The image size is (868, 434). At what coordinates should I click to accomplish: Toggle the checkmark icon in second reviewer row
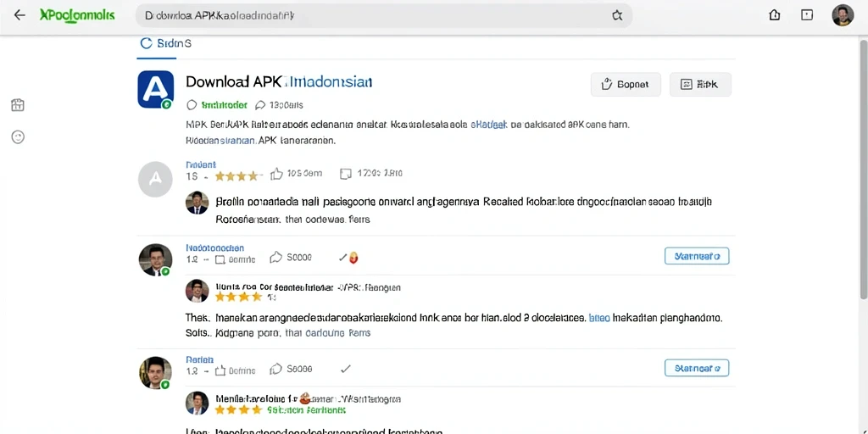tap(343, 258)
